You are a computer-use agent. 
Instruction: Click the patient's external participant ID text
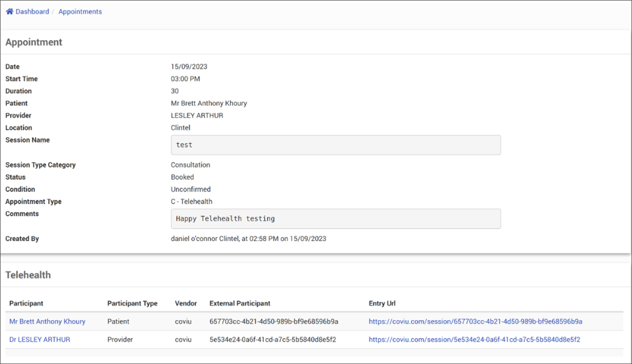[274, 321]
